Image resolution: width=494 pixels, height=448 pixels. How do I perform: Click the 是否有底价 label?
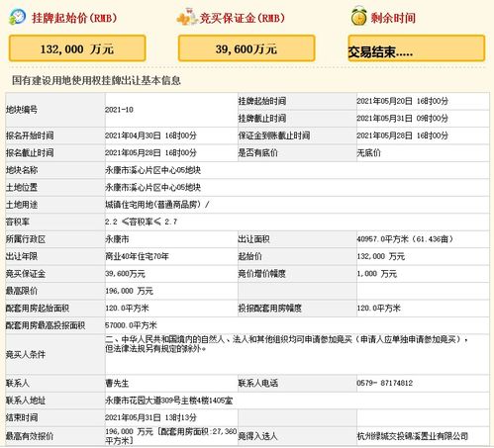[258, 153]
